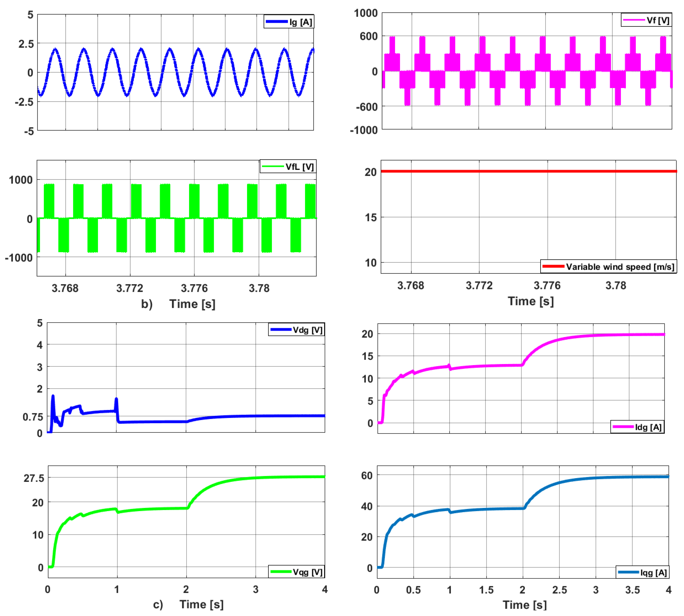The height and width of the screenshot is (616, 684).
Task: Click the VfL [V] legend label
Action: point(299,167)
